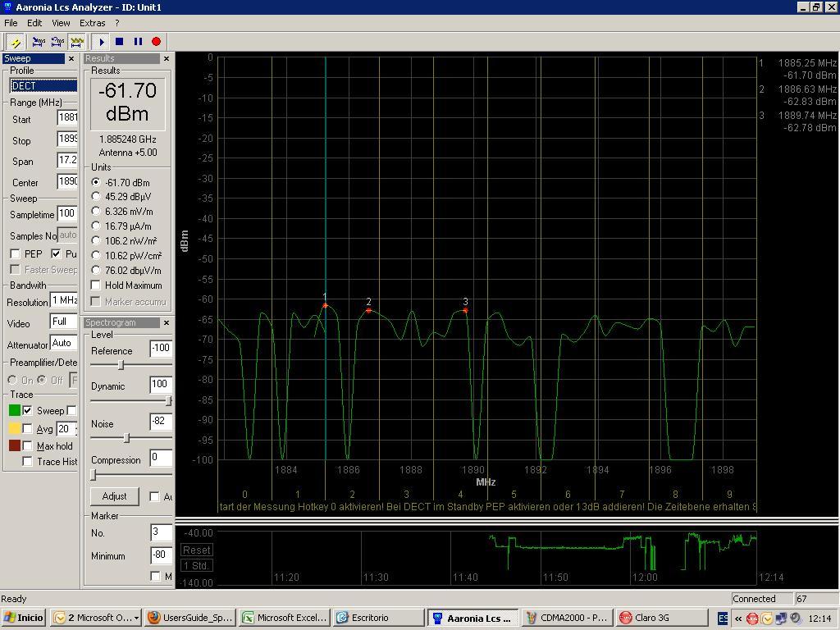Click the third sweep mode toolbar icon
Viewport: 840px width, 630px height.
pos(77,42)
